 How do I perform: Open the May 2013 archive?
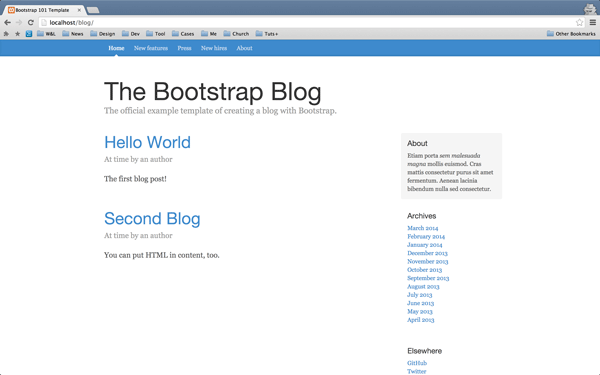[x=420, y=311]
